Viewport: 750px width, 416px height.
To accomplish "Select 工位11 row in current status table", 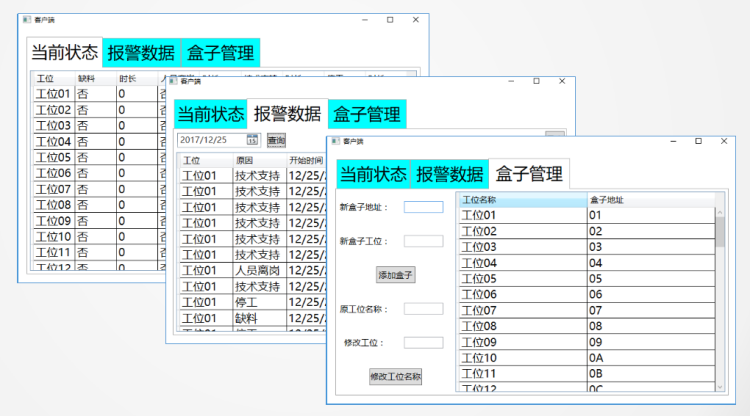I will point(97,252).
